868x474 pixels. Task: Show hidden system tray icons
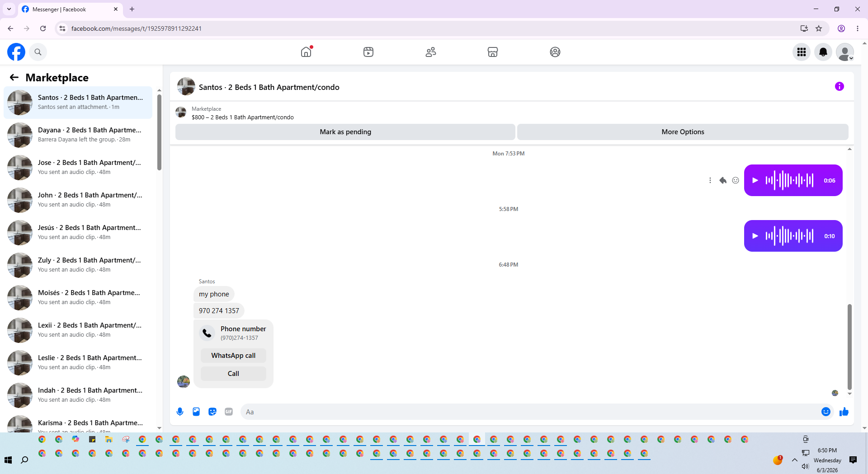[794, 460]
